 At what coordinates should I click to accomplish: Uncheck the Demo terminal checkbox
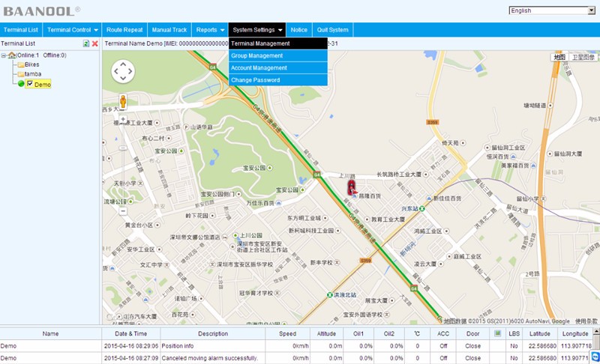tap(30, 84)
